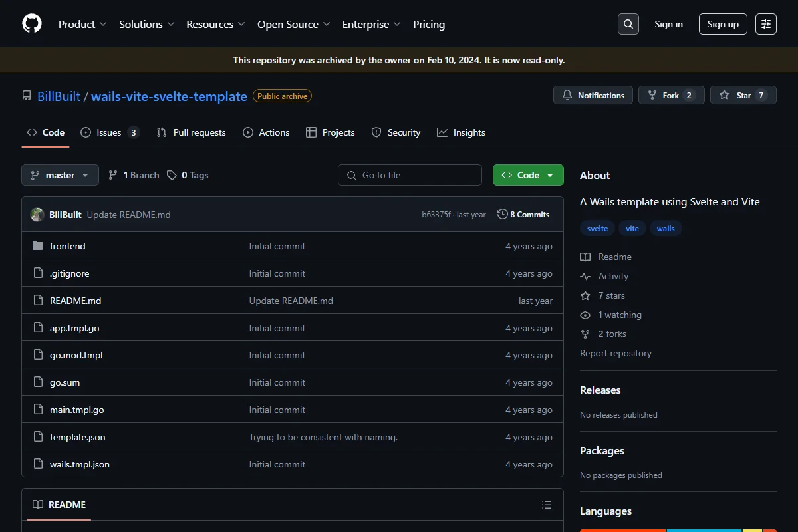
Task: Open the search magnifier icon button
Action: pos(628,24)
